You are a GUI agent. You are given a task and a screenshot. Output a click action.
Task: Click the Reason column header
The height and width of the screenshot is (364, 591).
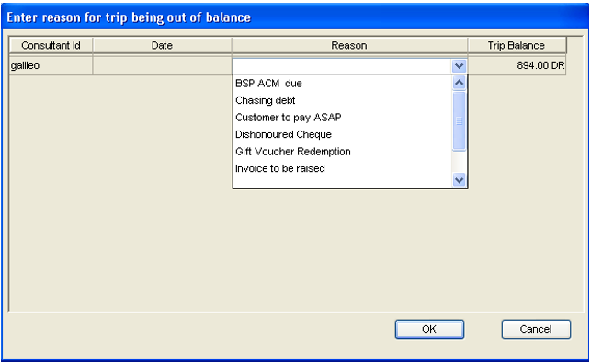pos(349,46)
